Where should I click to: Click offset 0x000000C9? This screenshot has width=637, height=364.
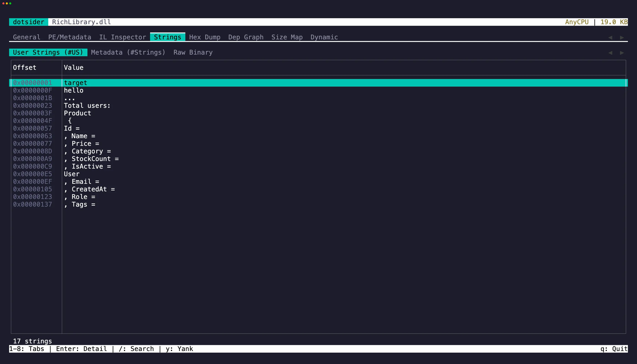click(x=33, y=166)
